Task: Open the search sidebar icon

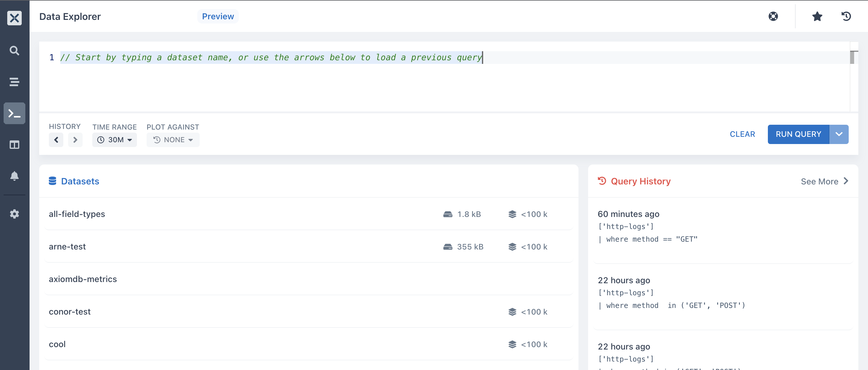Action: pos(14,51)
